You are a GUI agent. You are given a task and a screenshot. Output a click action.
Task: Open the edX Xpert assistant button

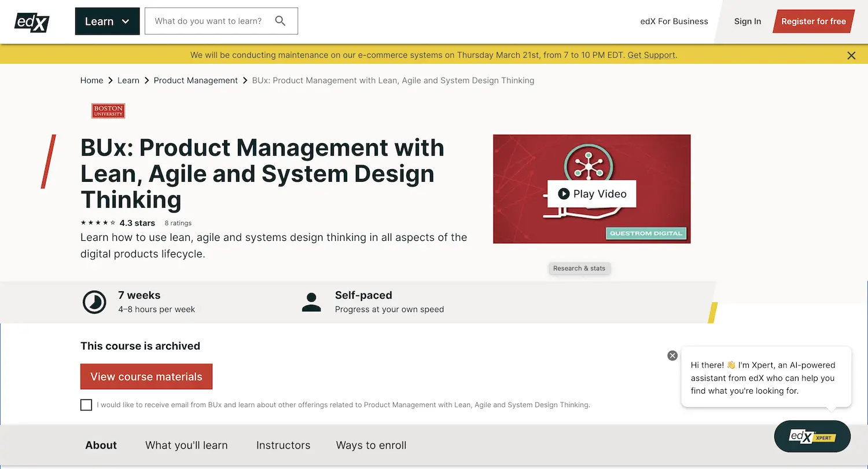(812, 437)
